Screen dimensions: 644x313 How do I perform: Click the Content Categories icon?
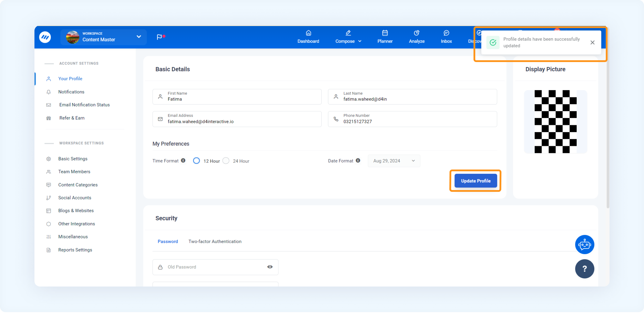pos(49,185)
